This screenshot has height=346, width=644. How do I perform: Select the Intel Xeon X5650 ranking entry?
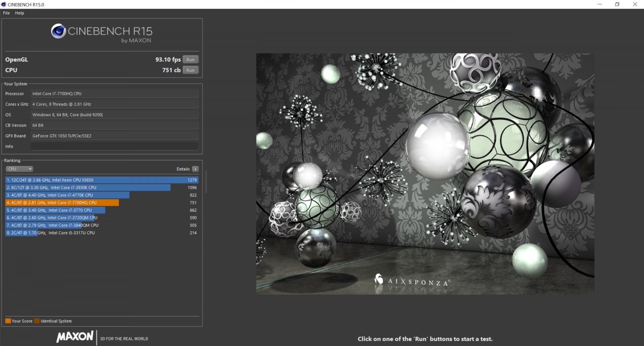coord(101,180)
